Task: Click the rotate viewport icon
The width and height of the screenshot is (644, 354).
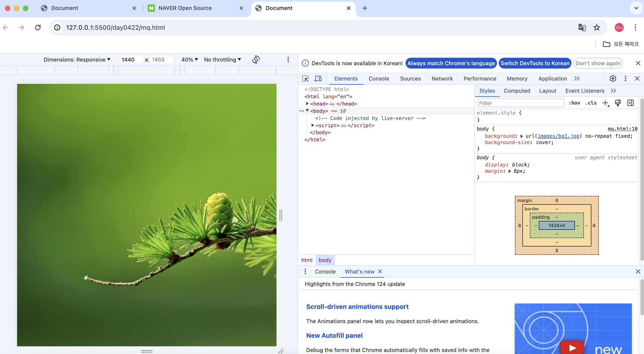Action: click(x=256, y=60)
